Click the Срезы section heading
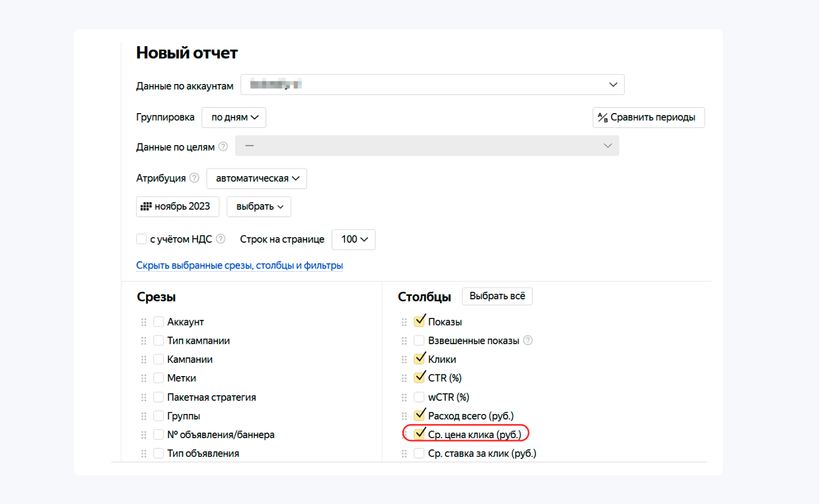Screen dimensions: 819x504 [x=157, y=297]
